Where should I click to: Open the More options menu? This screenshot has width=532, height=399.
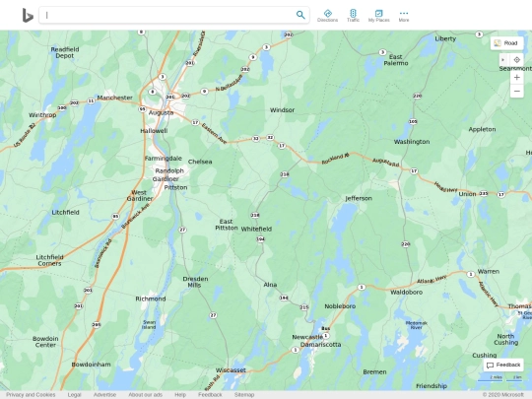[x=404, y=16]
